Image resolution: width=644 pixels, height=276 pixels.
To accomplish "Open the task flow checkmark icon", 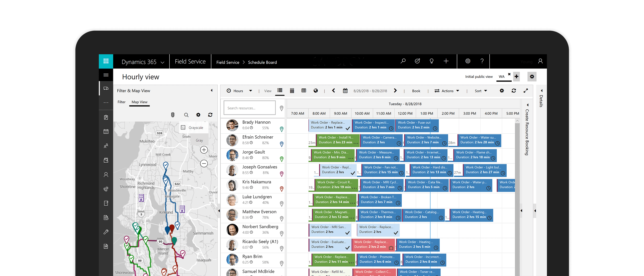I will (x=417, y=61).
